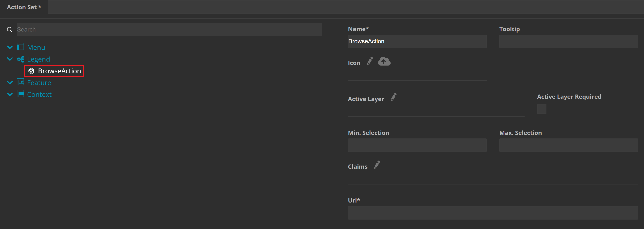Collapse the Legend tree chevron
This screenshot has height=229, width=644.
click(10, 59)
